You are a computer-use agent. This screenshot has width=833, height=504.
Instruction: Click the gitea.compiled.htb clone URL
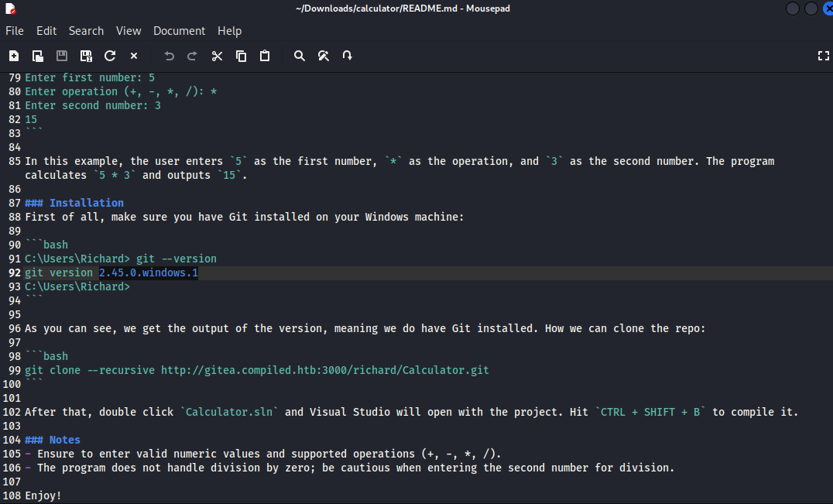click(324, 370)
